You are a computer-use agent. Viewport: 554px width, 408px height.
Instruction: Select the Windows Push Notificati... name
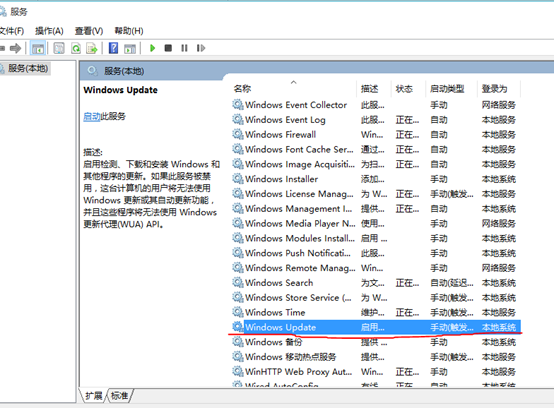pyautogui.click(x=298, y=253)
